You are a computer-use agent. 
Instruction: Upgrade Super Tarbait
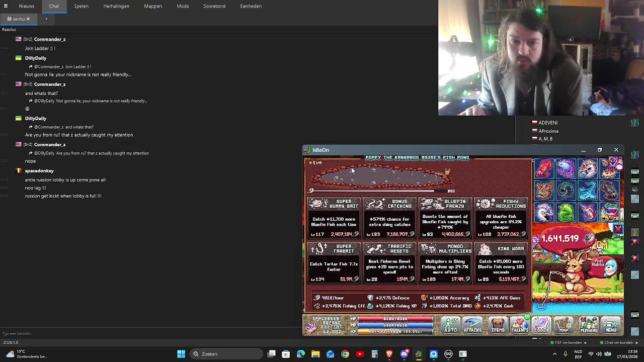pos(334,263)
